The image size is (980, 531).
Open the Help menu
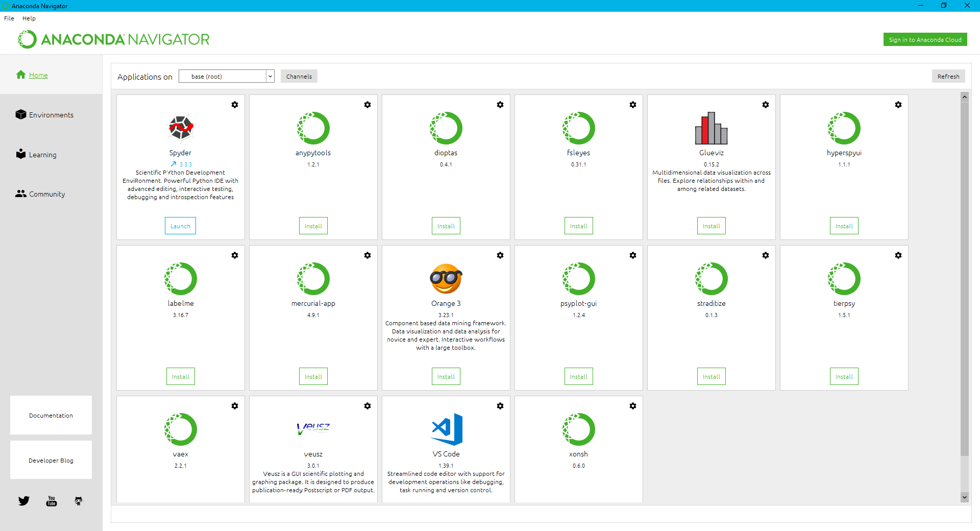(x=29, y=18)
